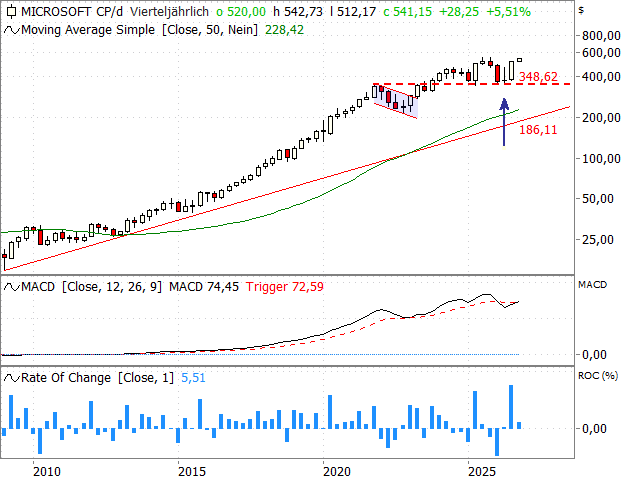Click the high value h 542,73

coord(298,11)
